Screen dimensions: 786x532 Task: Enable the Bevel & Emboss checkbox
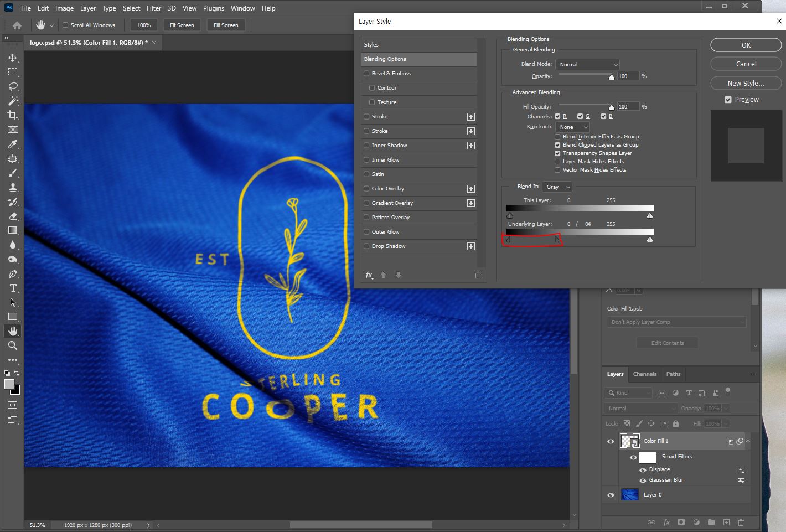pyautogui.click(x=366, y=74)
